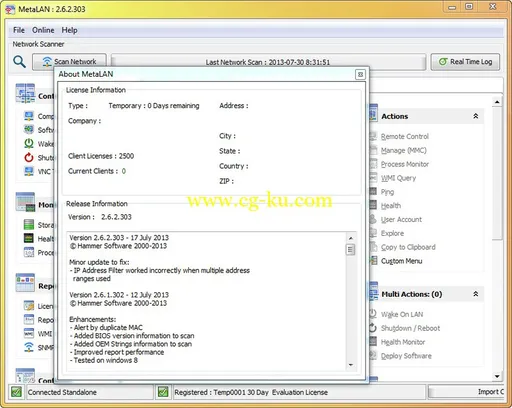Click the green check icon beside Connected Standalone

click(16, 392)
